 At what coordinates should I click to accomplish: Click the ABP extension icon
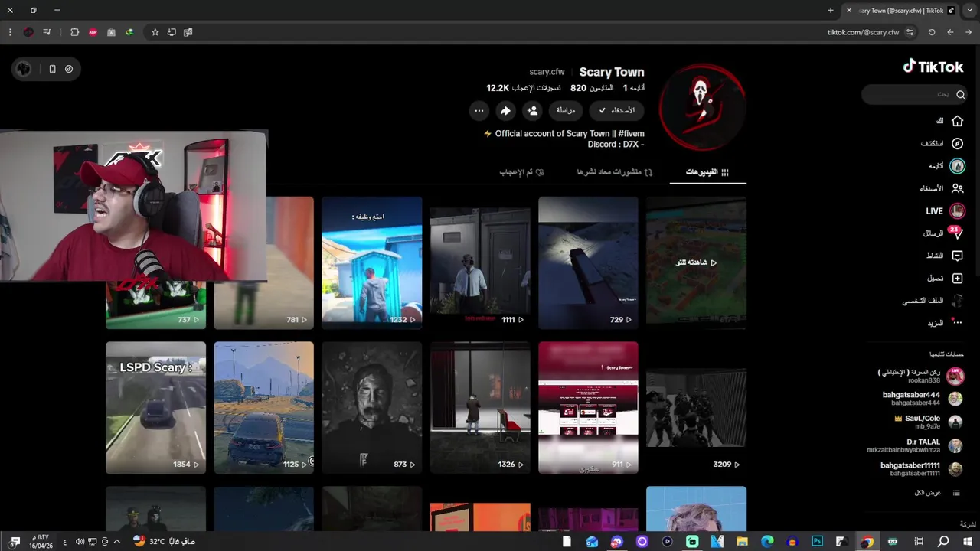[93, 32]
